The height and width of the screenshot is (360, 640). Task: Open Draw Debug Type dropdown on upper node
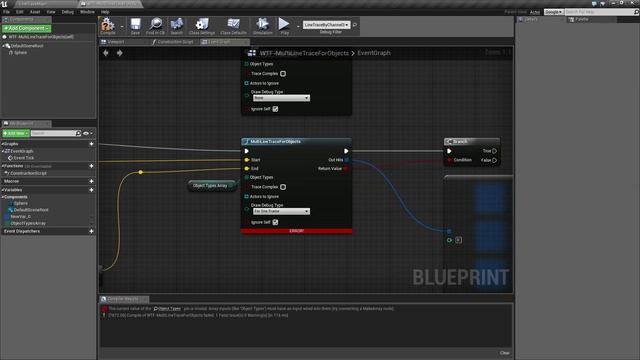281,98
